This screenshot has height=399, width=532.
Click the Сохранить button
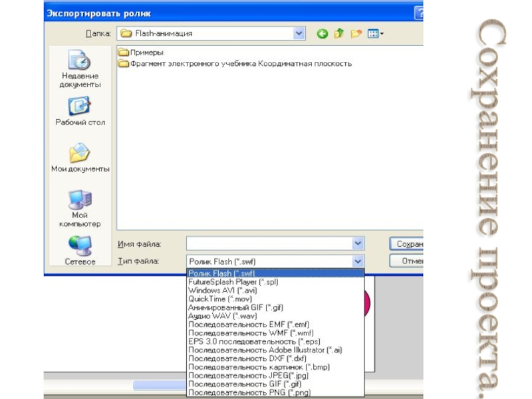pyautogui.click(x=406, y=243)
